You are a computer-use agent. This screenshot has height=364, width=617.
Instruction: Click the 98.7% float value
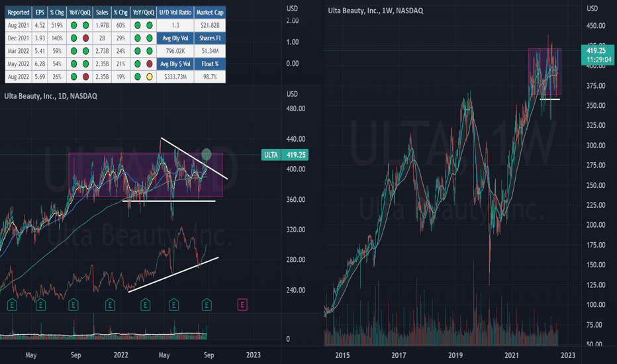210,77
